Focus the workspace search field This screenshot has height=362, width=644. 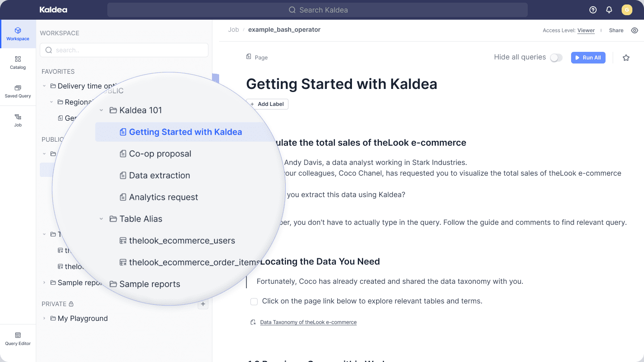[124, 50]
